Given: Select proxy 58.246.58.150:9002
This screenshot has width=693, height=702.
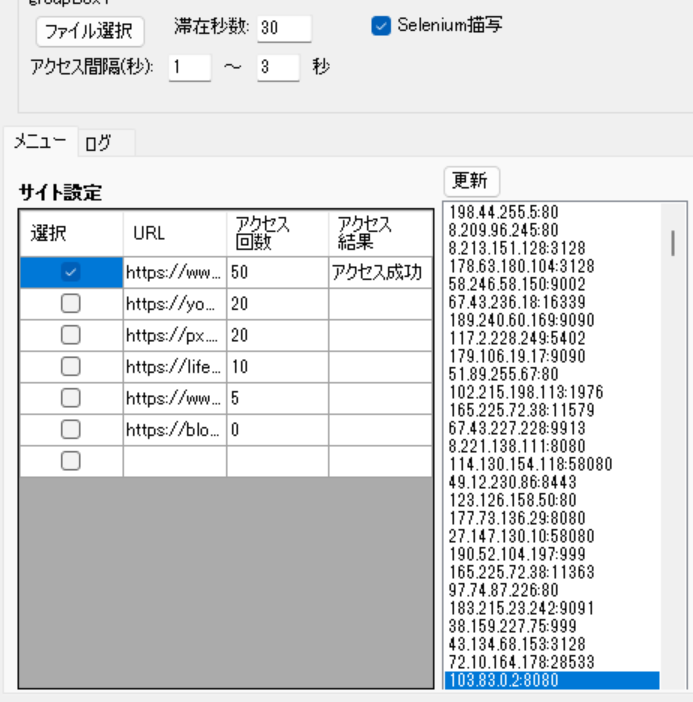Looking at the screenshot, I should (x=552, y=284).
